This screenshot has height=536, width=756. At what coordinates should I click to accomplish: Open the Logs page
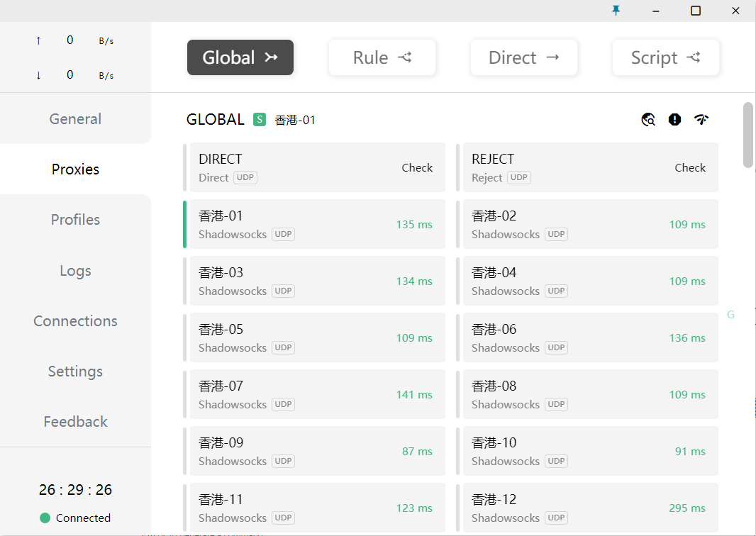[75, 270]
